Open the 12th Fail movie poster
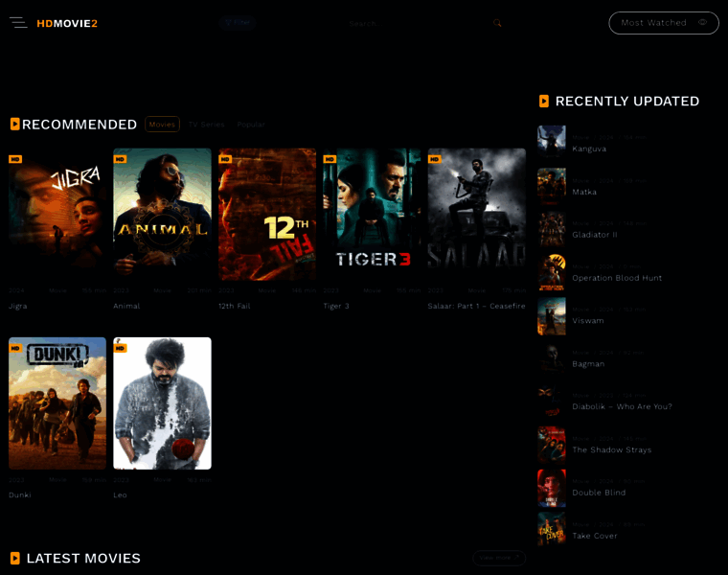 coord(267,214)
